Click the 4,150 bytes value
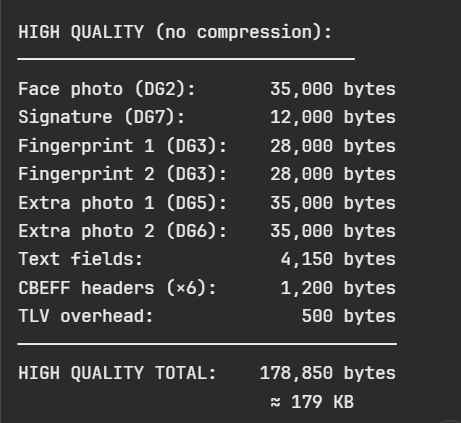 [338, 259]
